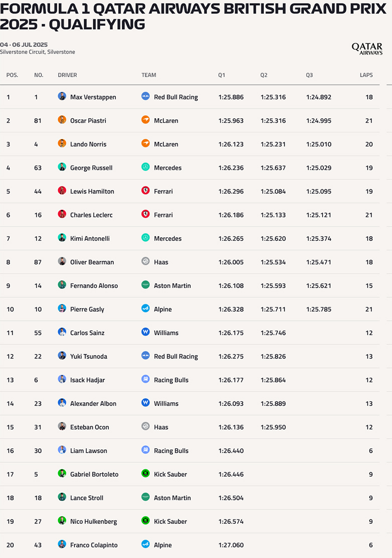This screenshot has width=392, height=558.
Task: Click the LAPS column header
Action: click(x=366, y=75)
